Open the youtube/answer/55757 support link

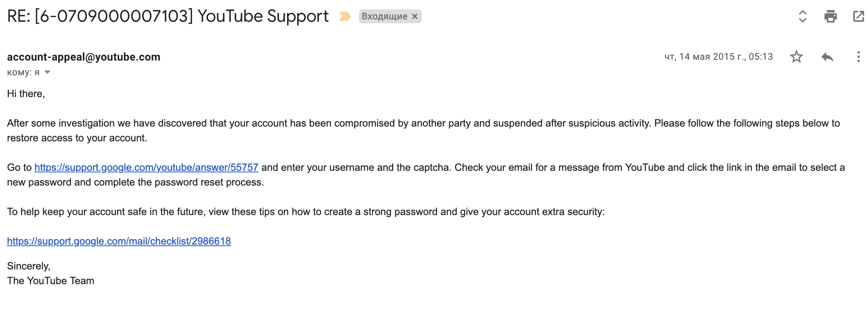[x=146, y=167]
